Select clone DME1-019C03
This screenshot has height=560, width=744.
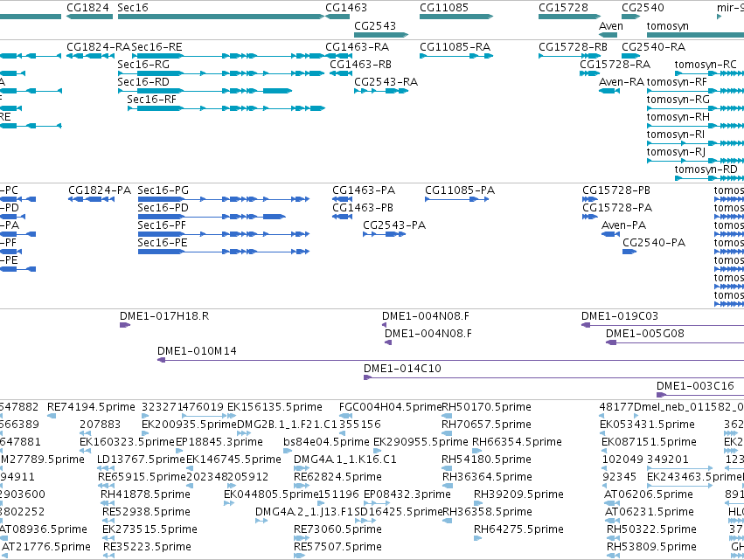663,325
